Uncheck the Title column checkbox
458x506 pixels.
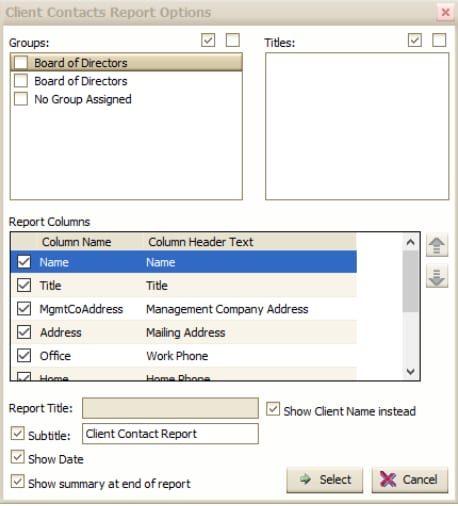(24, 285)
